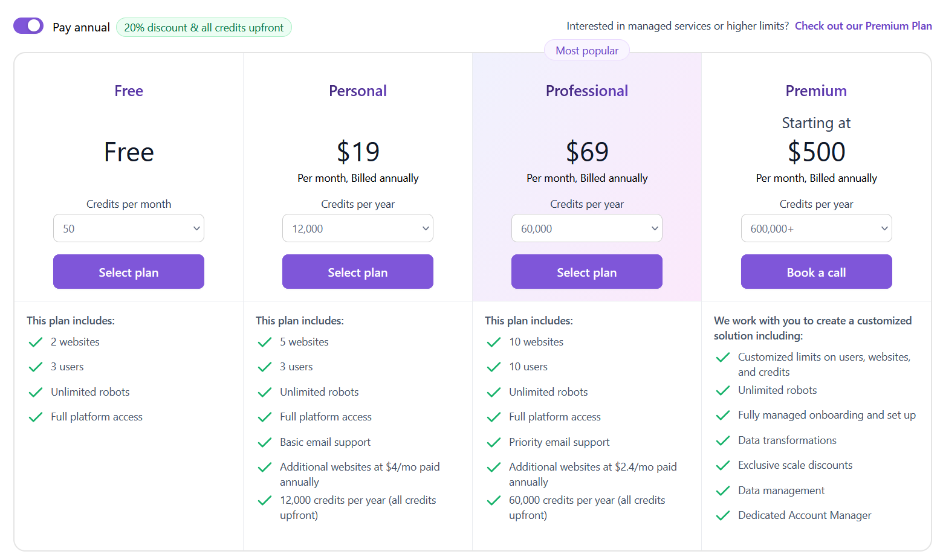This screenshot has width=943, height=560.
Task: Click the checkmark beside 'Basic email support'
Action: (264, 442)
